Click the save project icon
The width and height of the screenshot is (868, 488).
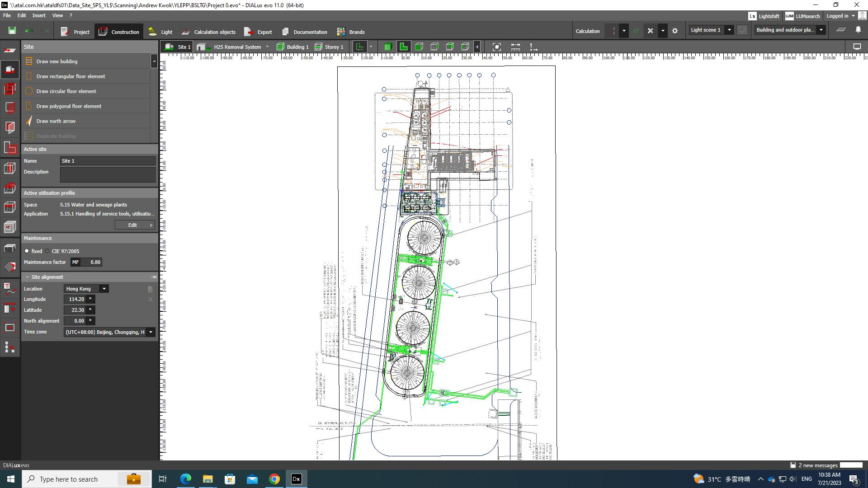[12, 31]
